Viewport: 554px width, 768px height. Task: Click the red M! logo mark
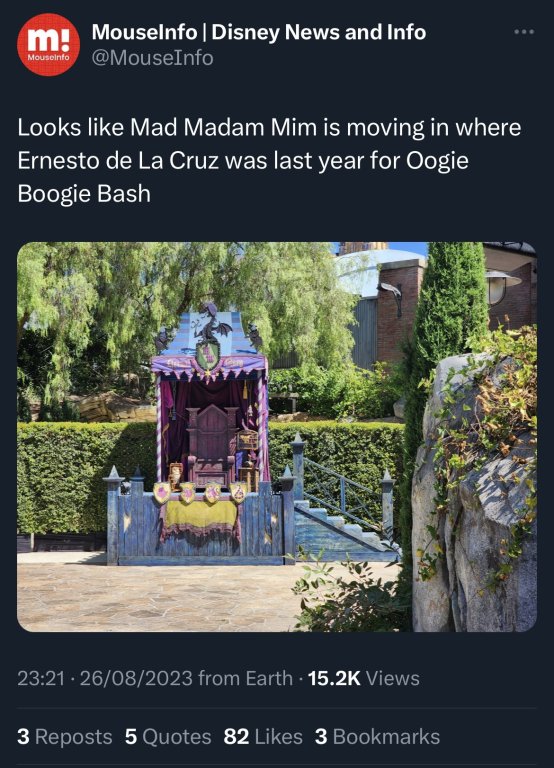tap(48, 40)
